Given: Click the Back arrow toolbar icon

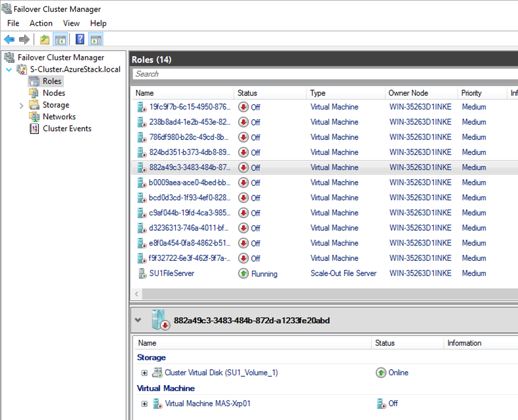Looking at the screenshot, I should pyautogui.click(x=9, y=39).
